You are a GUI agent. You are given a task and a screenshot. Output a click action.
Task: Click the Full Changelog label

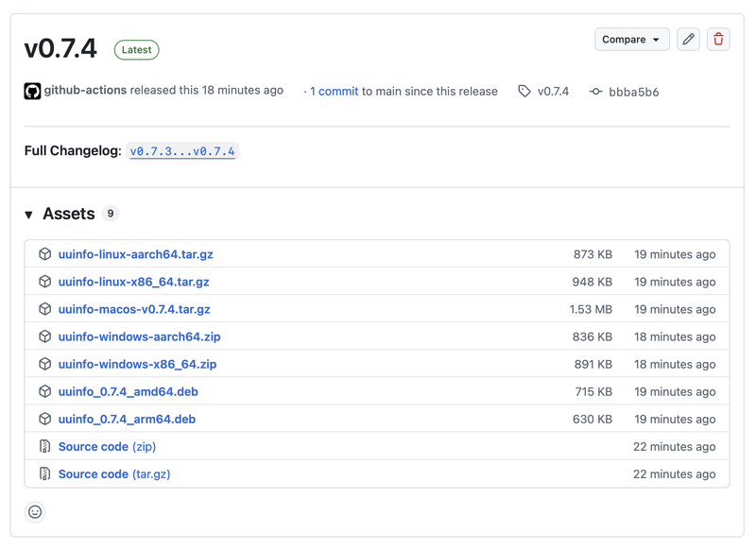(x=73, y=151)
